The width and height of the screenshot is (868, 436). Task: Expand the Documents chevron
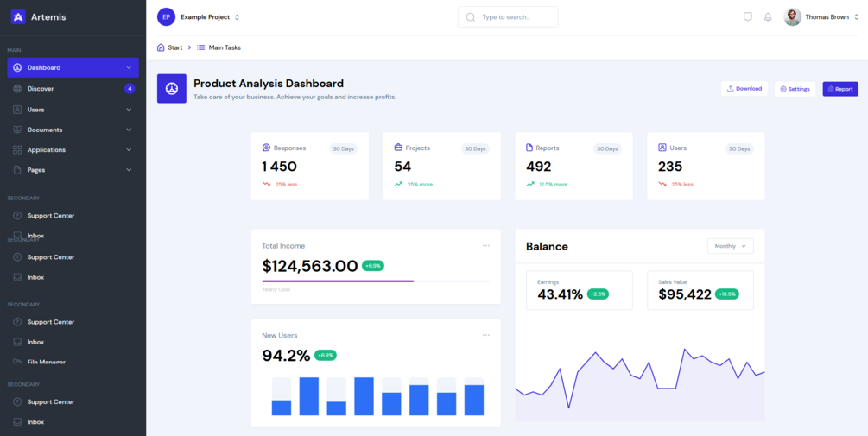[x=129, y=130]
